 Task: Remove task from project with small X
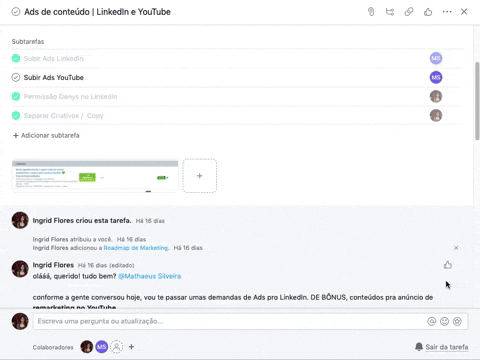pyautogui.click(x=456, y=248)
